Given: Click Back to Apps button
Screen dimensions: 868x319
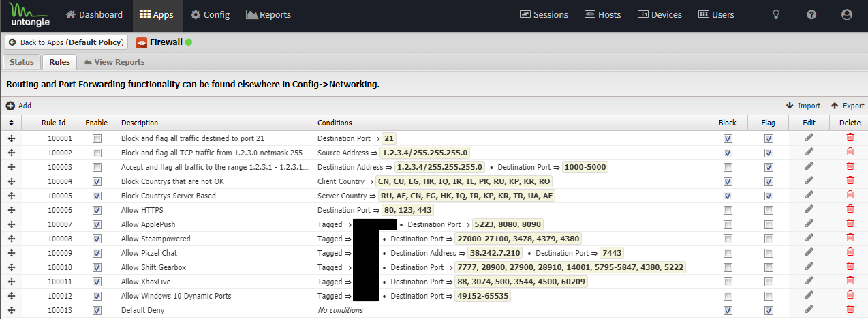Looking at the screenshot, I should point(66,42).
